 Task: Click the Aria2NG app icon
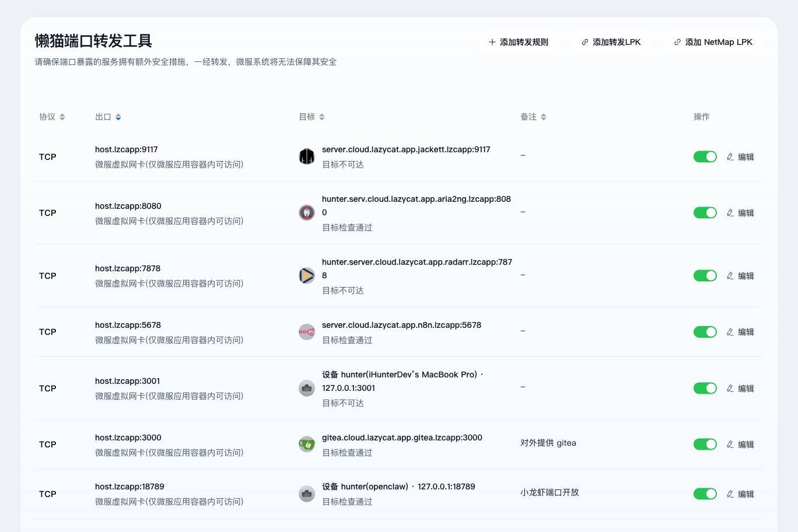click(307, 212)
